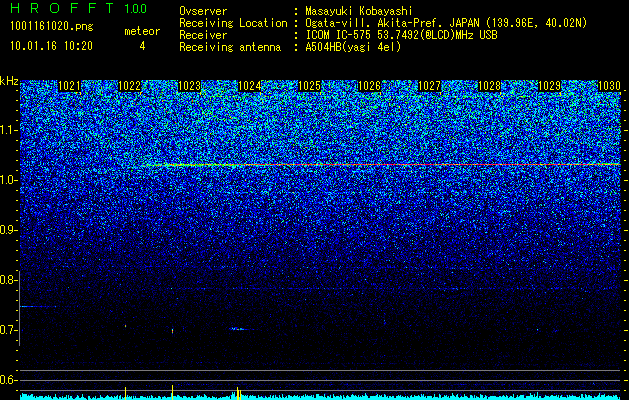Click the red carrier signal line
Image resolution: width=629 pixels, height=400 pixels.
pyautogui.click(x=383, y=164)
